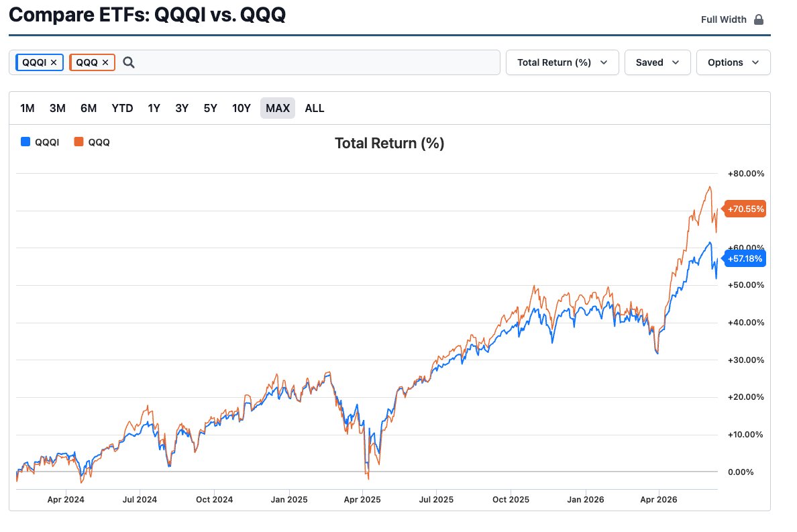
Task: Toggle QQQI series via blue legend swatch
Action: tap(25, 142)
